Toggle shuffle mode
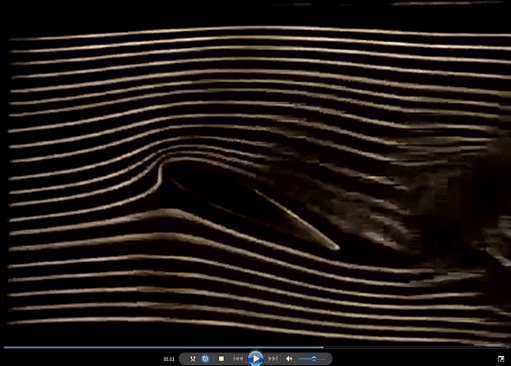This screenshot has height=366, width=511. point(193,359)
